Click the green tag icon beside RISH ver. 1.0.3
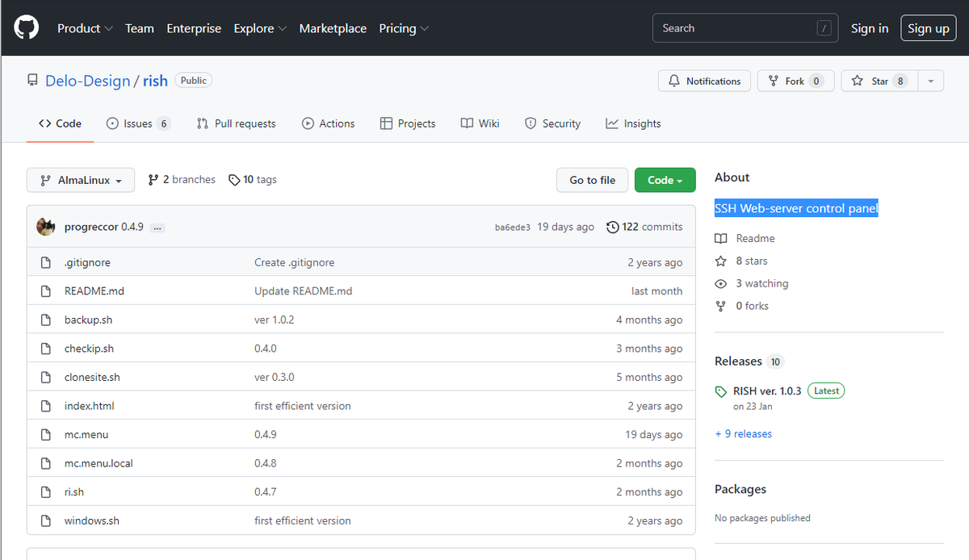969x560 pixels. click(721, 391)
